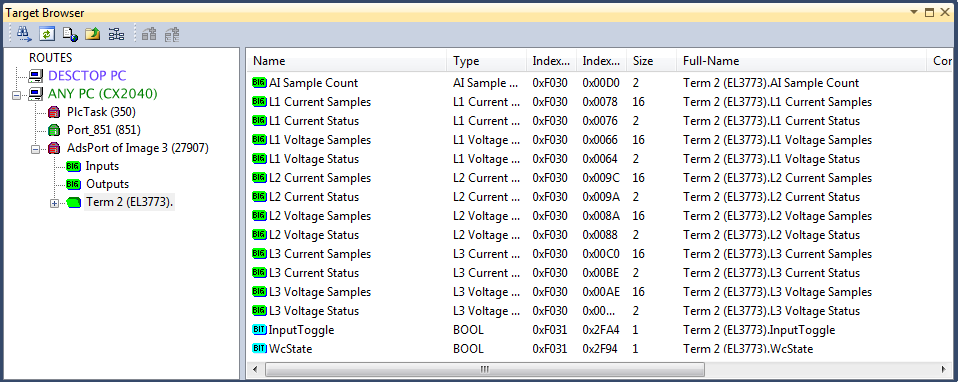Click the folder with green arrow icon
958x382 pixels.
point(93,34)
